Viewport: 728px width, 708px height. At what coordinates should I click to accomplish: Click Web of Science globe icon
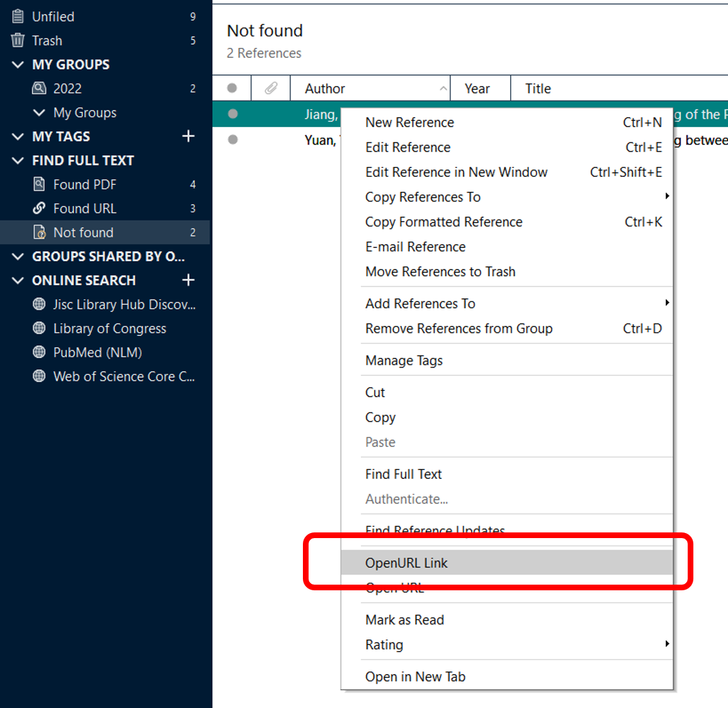(39, 376)
